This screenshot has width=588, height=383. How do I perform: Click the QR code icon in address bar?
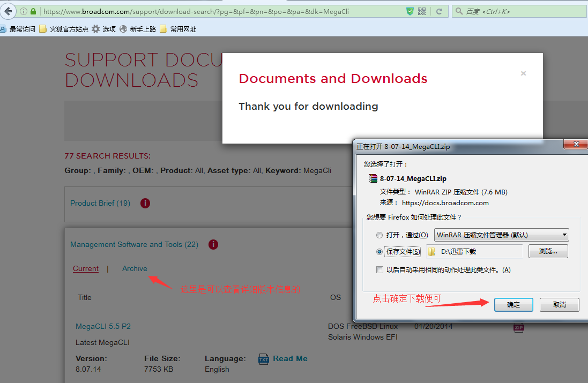pos(422,11)
